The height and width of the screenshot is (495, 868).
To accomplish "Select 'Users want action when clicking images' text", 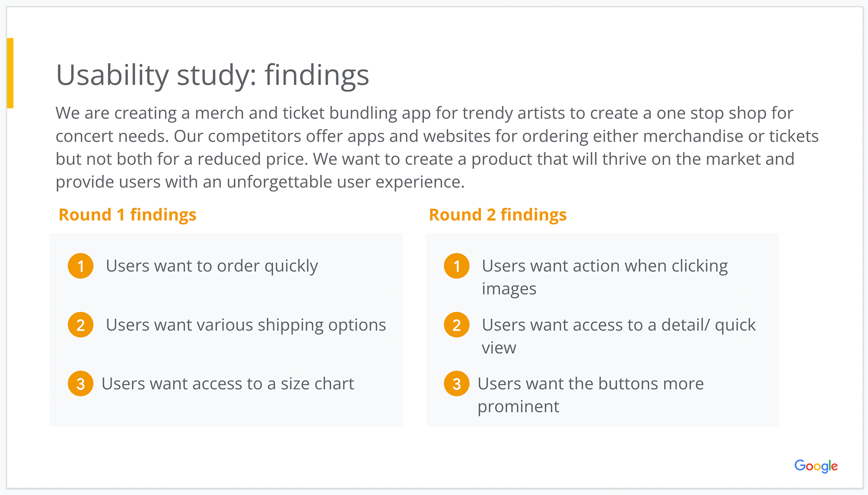I will [605, 277].
